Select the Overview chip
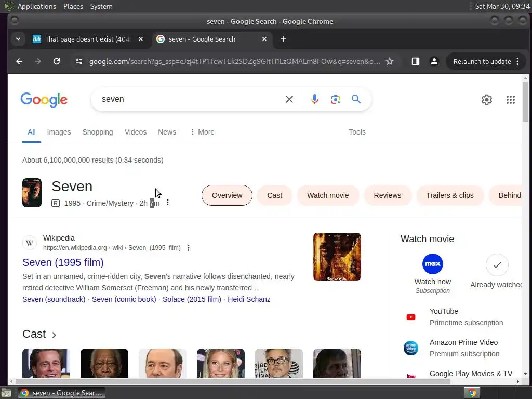This screenshot has height=399, width=532. (227, 195)
